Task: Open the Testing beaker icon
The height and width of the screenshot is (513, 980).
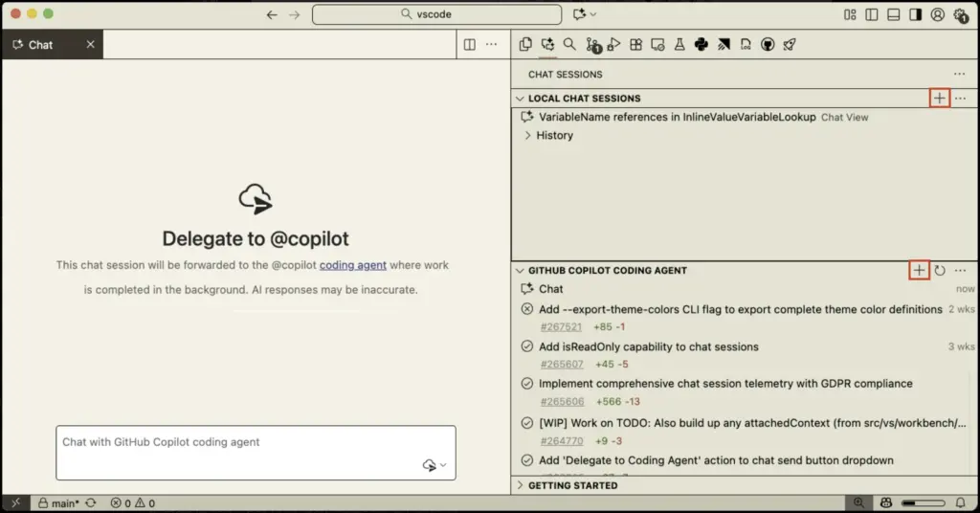Action: point(679,44)
